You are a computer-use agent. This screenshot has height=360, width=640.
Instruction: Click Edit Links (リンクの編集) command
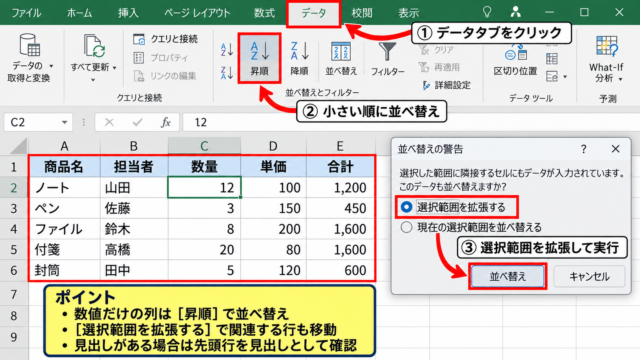point(164,76)
